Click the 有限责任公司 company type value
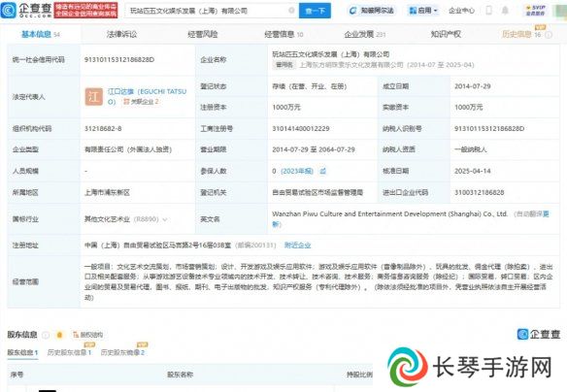Viewport: 567px width, 392px height. click(x=128, y=149)
